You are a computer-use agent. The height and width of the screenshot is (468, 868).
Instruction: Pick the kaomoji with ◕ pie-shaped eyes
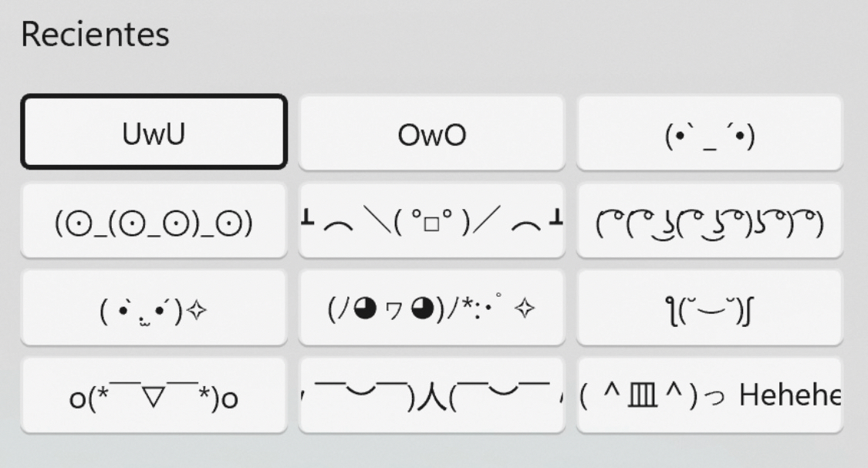[x=431, y=308]
